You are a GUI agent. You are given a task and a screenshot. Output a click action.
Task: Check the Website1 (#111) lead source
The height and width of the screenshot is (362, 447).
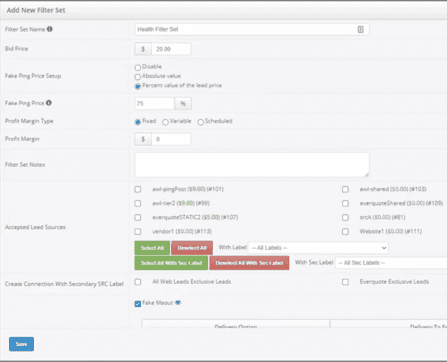point(345,231)
